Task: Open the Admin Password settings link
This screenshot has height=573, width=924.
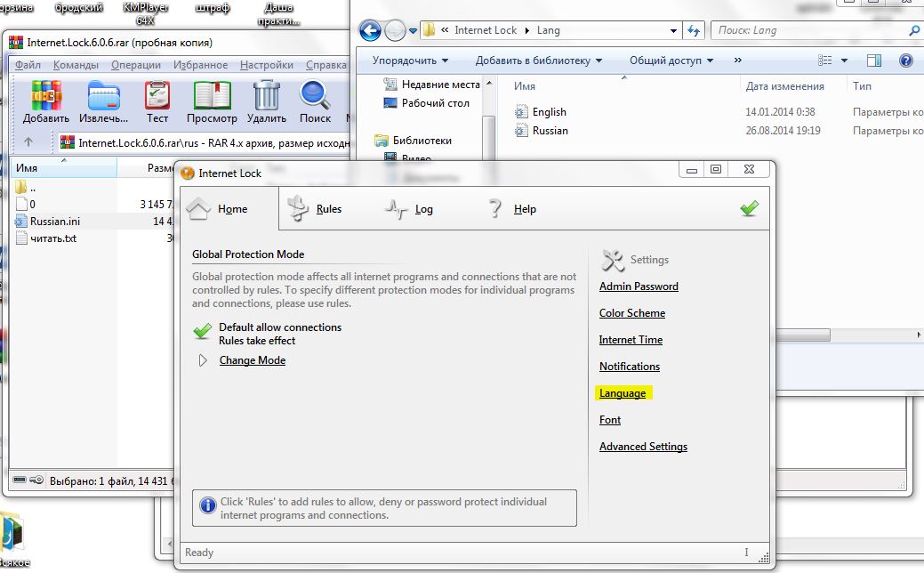Action: (x=639, y=286)
